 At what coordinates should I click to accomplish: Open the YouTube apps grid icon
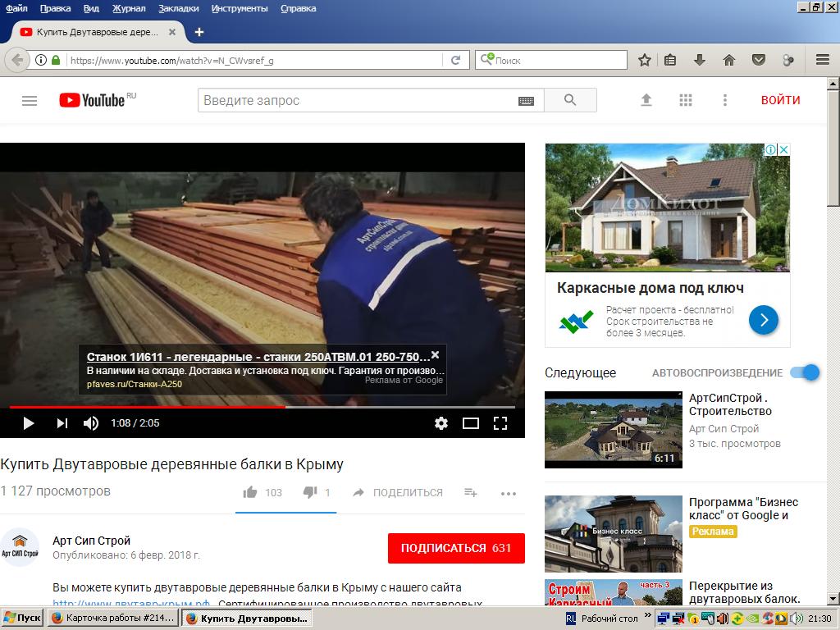(x=686, y=99)
